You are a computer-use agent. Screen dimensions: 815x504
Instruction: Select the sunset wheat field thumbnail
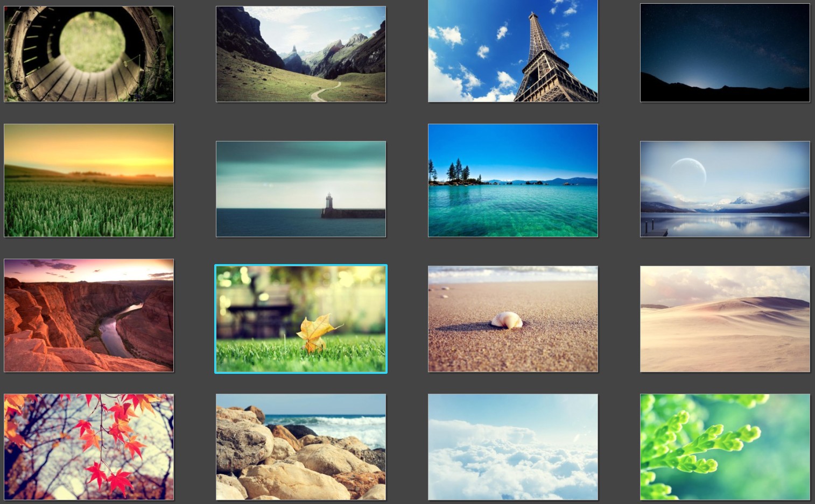tap(89, 180)
